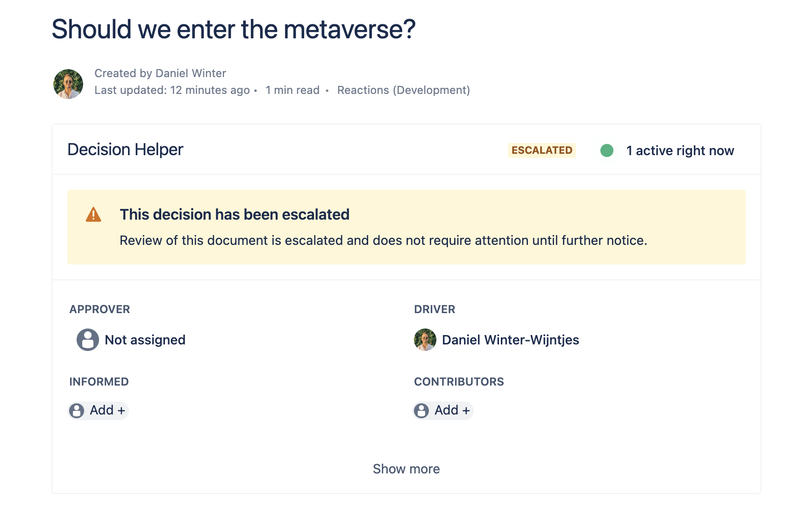Viewport: 812px width, 515px height.
Task: Click Daniel Winter's author avatar photo
Action: tap(68, 84)
